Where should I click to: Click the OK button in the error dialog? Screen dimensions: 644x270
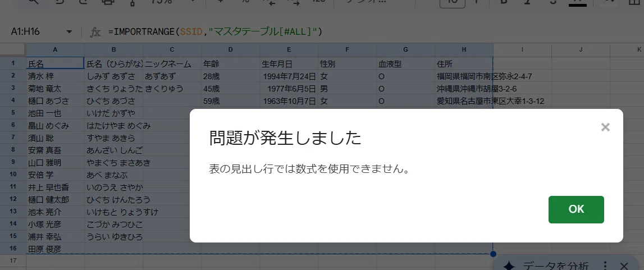point(576,209)
